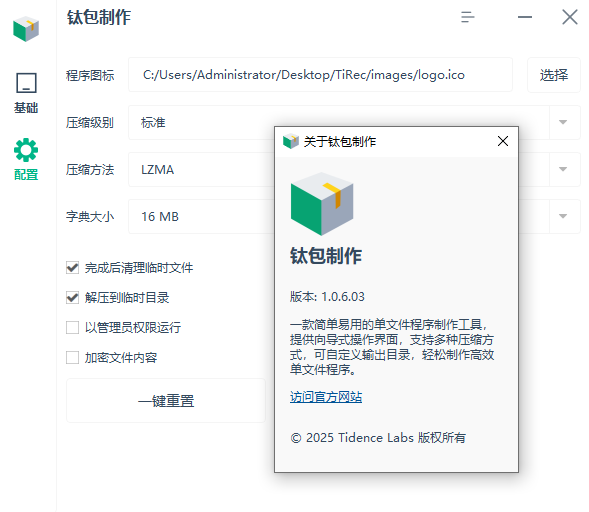This screenshot has width=589, height=512.
Task: Click the 选择 button for icon file
Action: (x=554, y=75)
